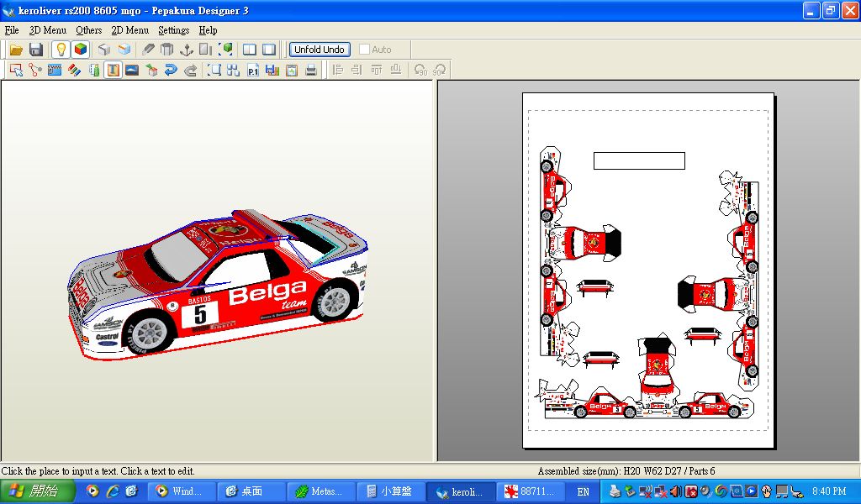Expand the Settings menu
The width and height of the screenshot is (861, 504).
coord(173,30)
